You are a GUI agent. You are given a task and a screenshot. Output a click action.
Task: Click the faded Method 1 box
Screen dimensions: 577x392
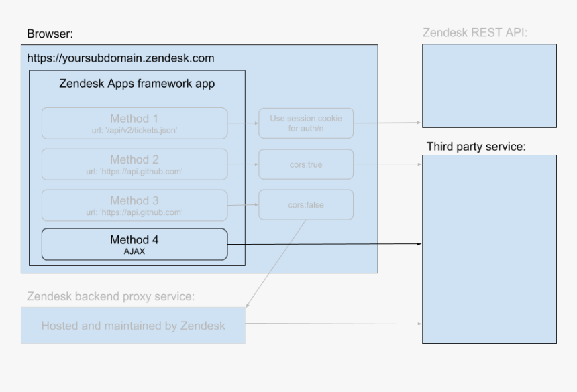coord(135,123)
